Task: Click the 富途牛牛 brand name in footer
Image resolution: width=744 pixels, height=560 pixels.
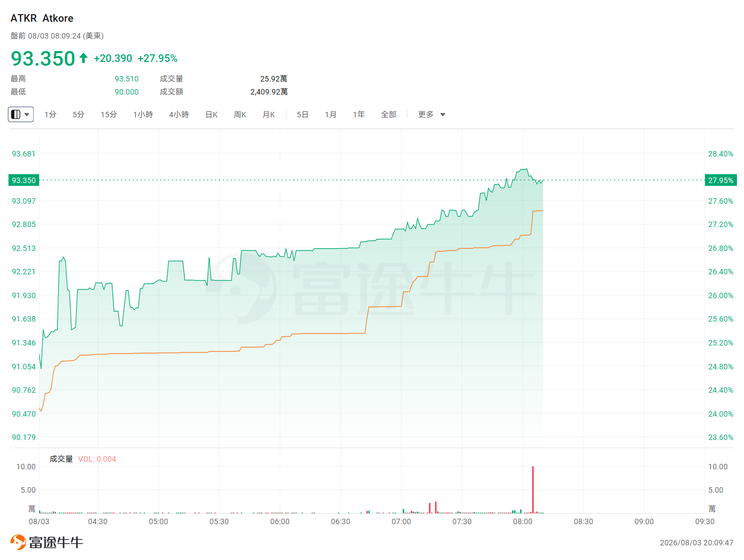Action: (x=56, y=542)
